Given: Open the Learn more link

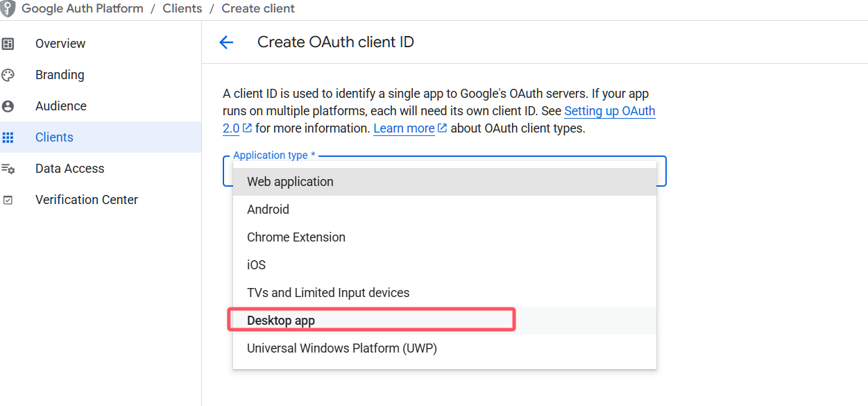Looking at the screenshot, I should [405, 128].
